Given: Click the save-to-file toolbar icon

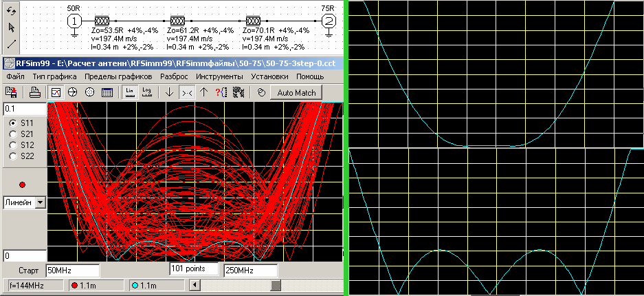Looking at the screenshot, I should pos(11,92).
